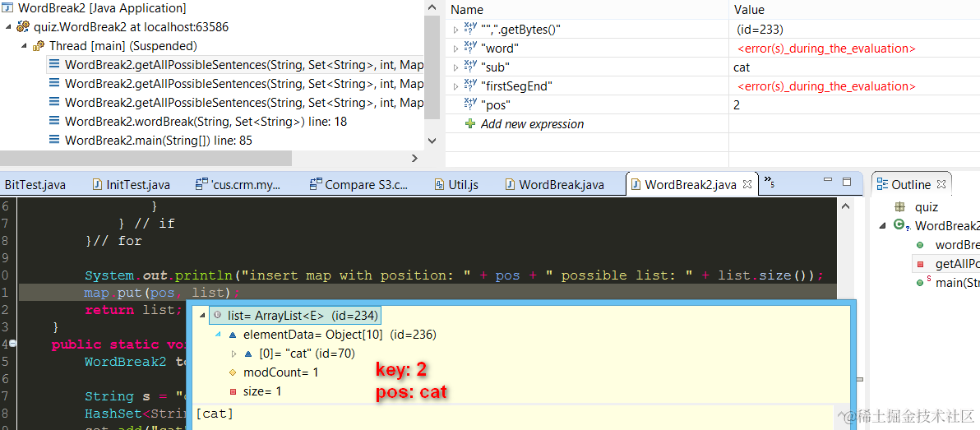980x430 pixels.
Task: Select the wordBre... method in Outline
Action: 957,244
